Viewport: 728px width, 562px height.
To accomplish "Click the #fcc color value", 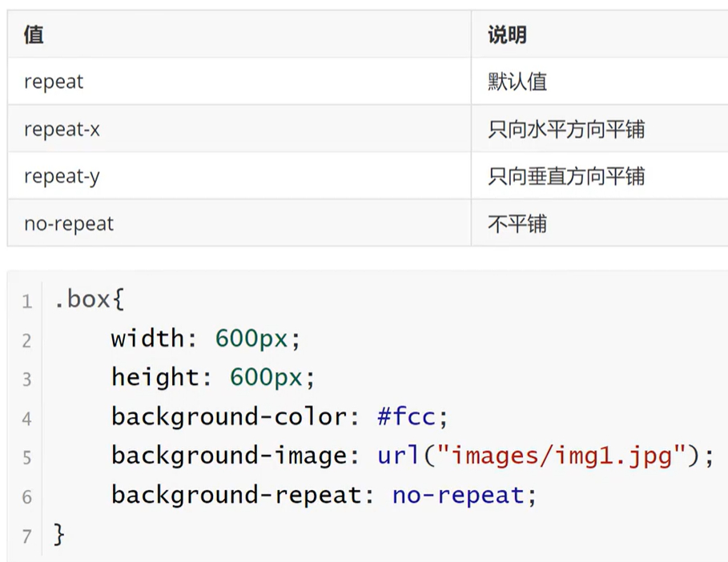I will pyautogui.click(x=407, y=416).
